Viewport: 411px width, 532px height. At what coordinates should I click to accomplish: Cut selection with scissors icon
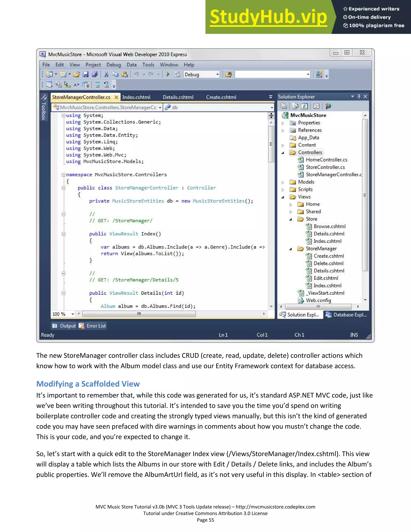(106, 74)
